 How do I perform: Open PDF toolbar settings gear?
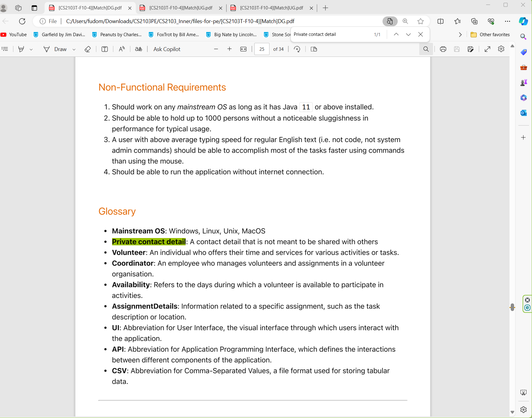click(501, 49)
